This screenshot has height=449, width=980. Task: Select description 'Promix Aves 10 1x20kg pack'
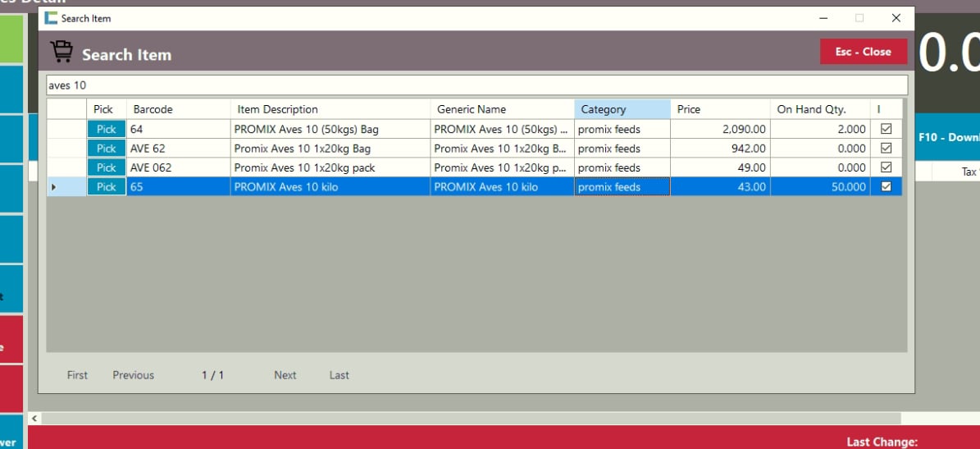pyautogui.click(x=330, y=167)
